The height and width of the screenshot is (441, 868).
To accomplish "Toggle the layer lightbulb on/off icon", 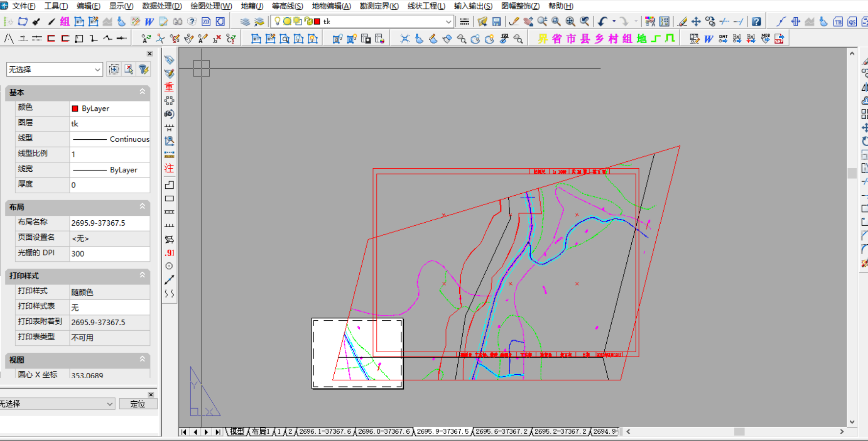I will tap(277, 22).
